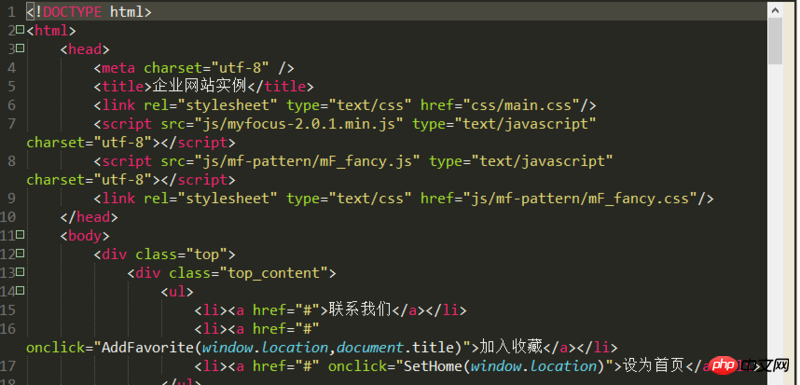Collapse the div class top fold on line 12
The height and width of the screenshot is (385, 800).
pyautogui.click(x=20, y=253)
